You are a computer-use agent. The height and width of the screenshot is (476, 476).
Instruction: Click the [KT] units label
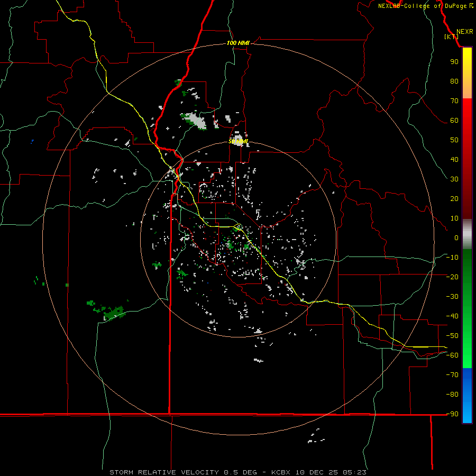point(452,36)
